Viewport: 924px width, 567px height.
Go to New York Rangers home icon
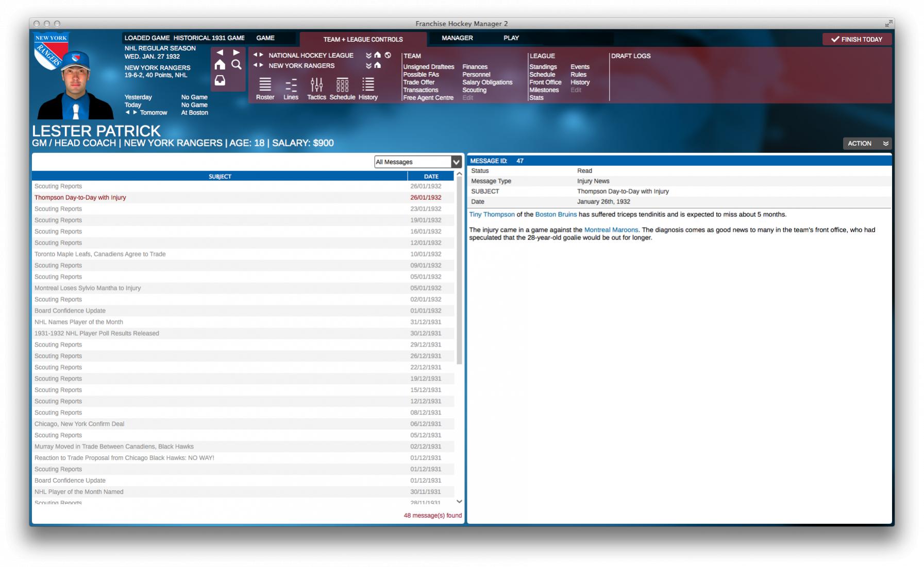378,65
